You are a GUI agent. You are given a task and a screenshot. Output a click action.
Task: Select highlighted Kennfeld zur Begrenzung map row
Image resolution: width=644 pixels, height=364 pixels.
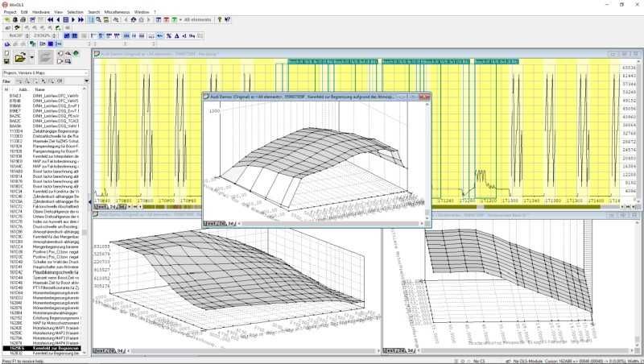click(x=42, y=349)
